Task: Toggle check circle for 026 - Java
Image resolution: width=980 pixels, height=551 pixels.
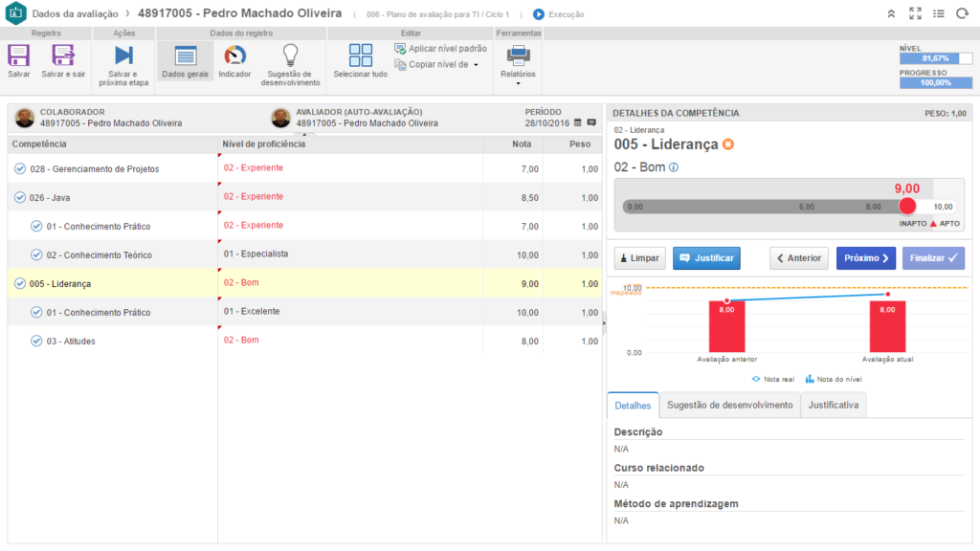Action: [x=20, y=197]
